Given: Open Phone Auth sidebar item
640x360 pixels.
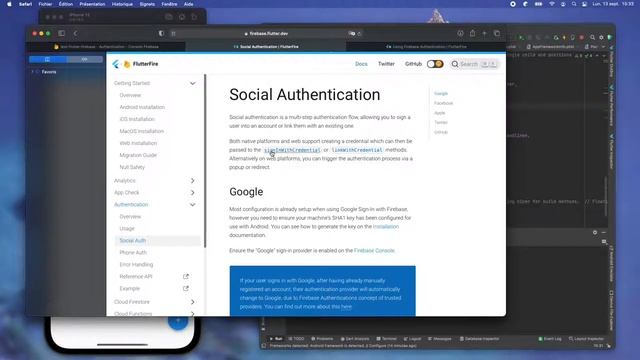Looking at the screenshot, I should click(x=133, y=253).
